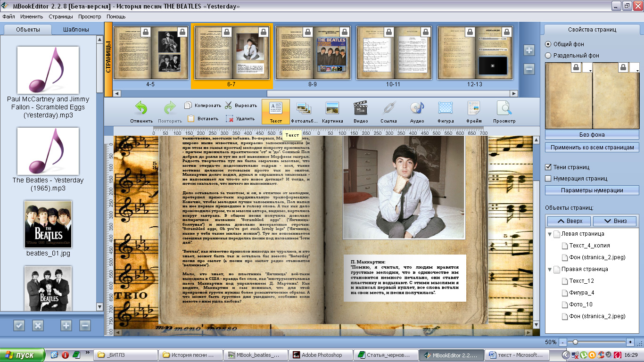This screenshot has height=362, width=644.
Task: Click the Windows пуск Start button
Action: (x=23, y=355)
